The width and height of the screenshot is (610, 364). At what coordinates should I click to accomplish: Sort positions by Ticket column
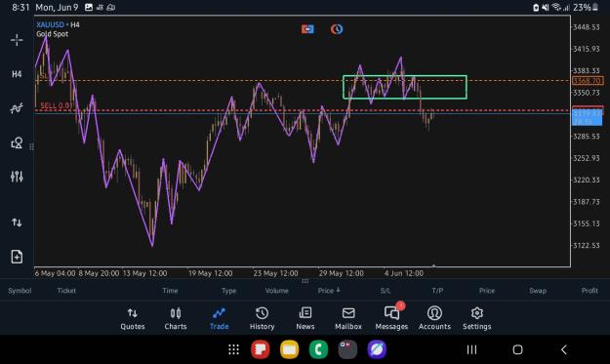point(66,291)
